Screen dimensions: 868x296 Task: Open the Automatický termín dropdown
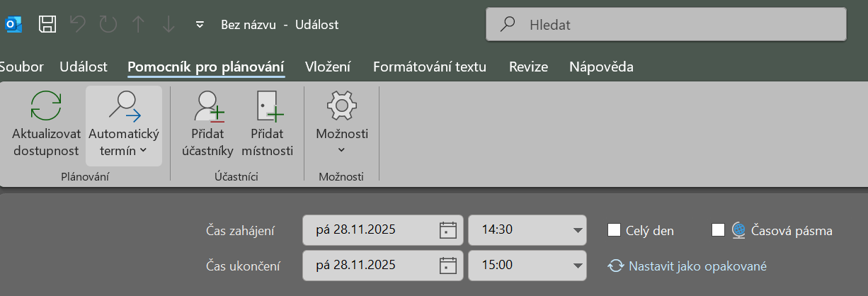tap(124, 126)
